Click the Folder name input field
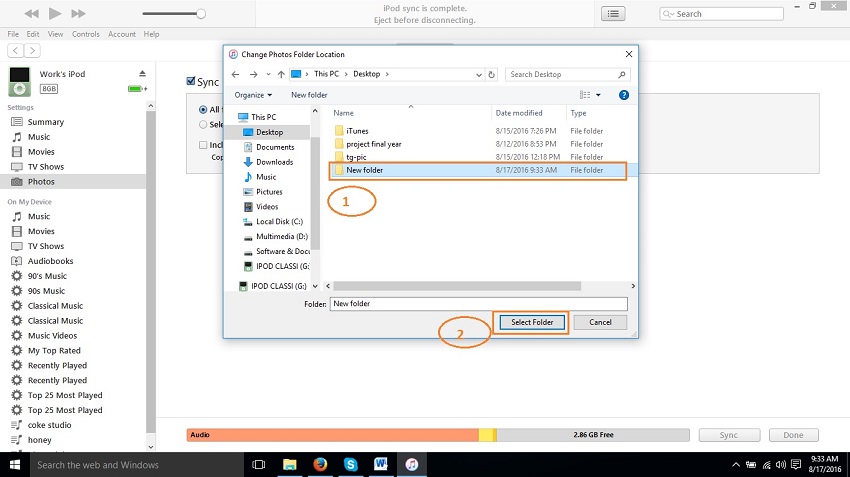 pos(478,303)
